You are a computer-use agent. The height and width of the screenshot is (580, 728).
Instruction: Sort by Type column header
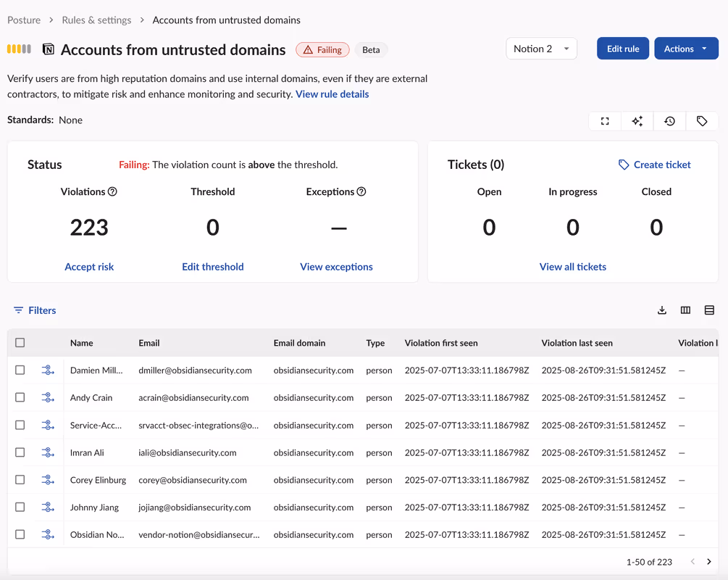tap(375, 343)
